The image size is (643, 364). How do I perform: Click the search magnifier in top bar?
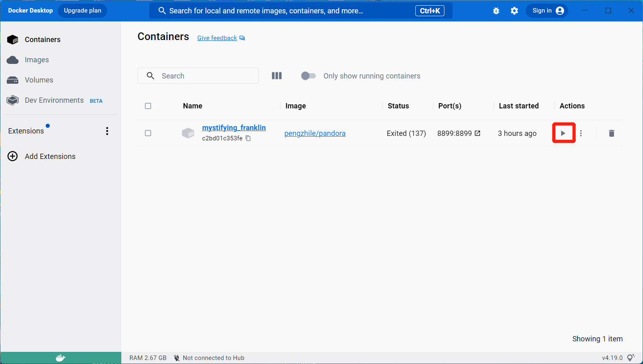[x=162, y=11]
